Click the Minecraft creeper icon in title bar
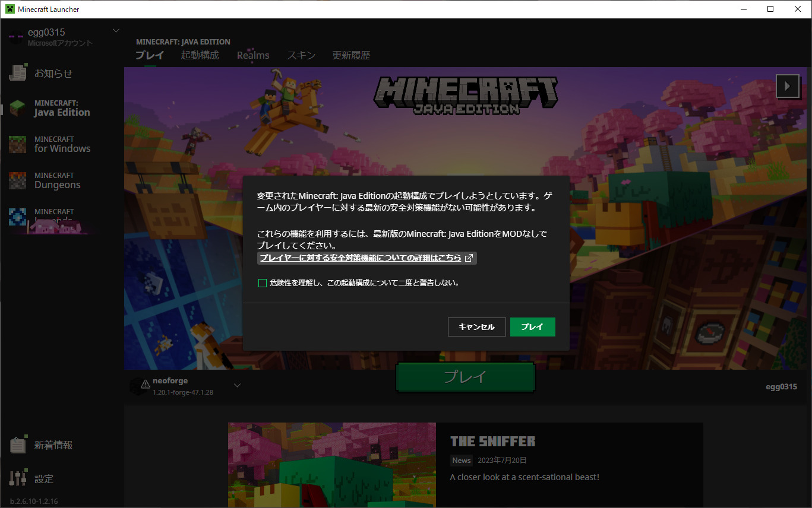This screenshot has width=812, height=508. click(9, 9)
